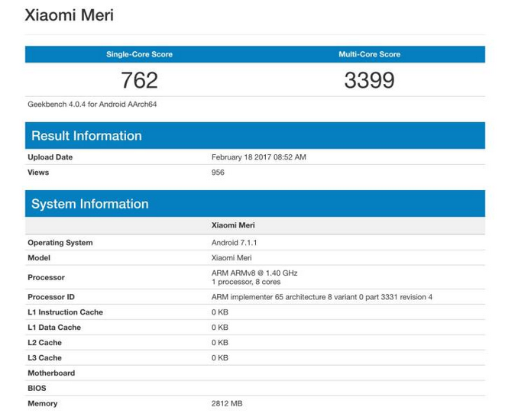
Task: Select the multi-core score 3399
Action: click(370, 80)
